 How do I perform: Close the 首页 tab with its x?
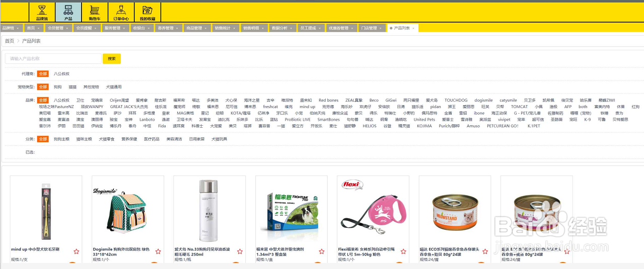coord(39,28)
